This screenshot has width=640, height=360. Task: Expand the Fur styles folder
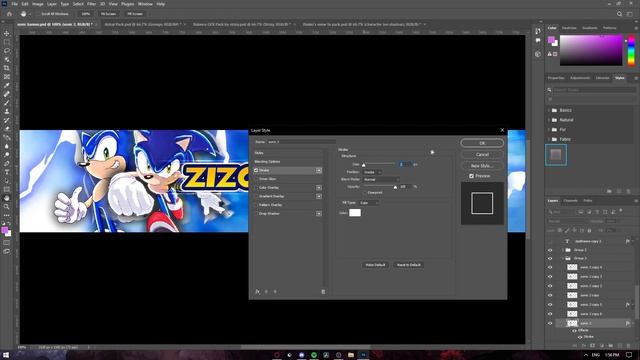coord(549,130)
